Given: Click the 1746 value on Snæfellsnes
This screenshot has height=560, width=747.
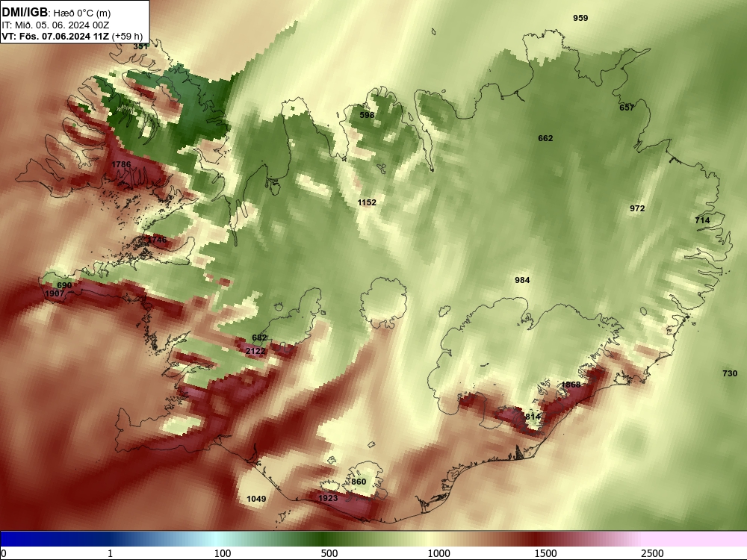Looking at the screenshot, I should 157,240.
